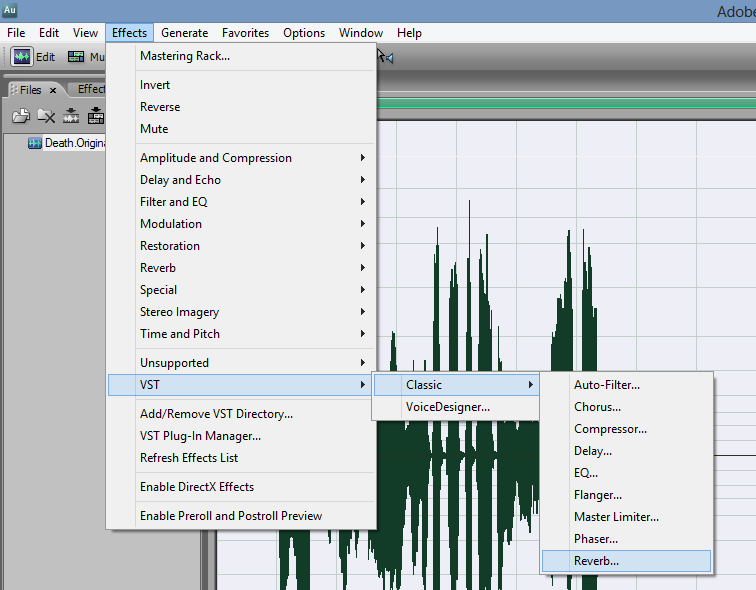
Task: Expand Unsupported submenu
Action: click(241, 362)
